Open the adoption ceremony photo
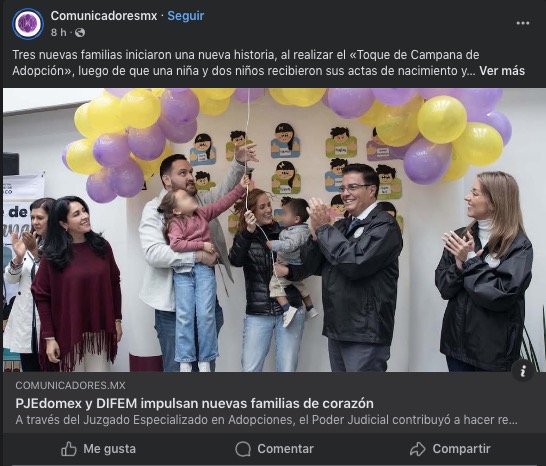 coord(273,230)
